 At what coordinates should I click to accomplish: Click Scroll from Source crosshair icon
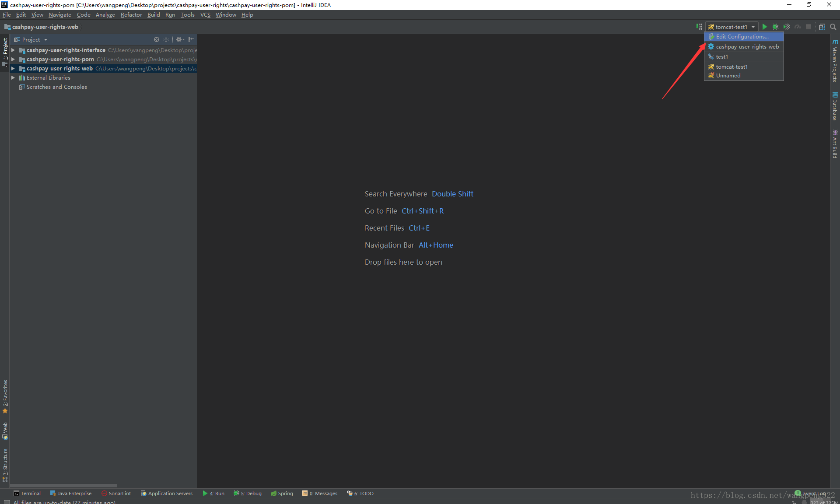click(157, 39)
